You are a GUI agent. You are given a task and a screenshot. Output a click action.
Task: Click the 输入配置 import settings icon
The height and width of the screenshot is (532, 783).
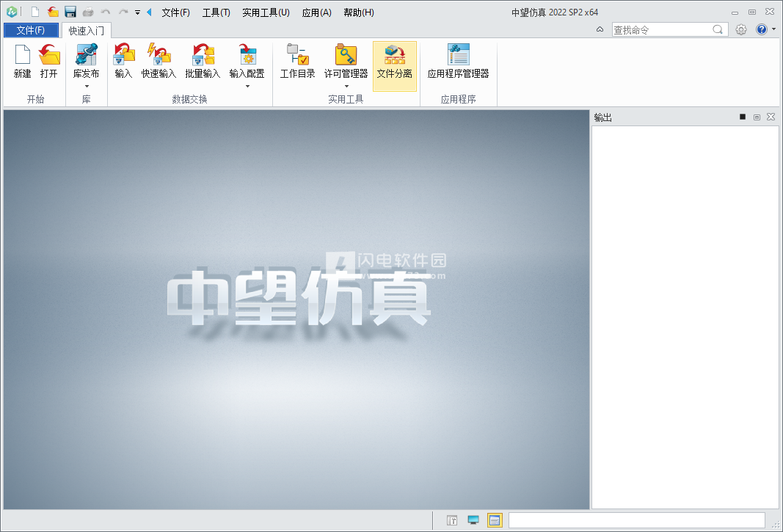coord(247,55)
